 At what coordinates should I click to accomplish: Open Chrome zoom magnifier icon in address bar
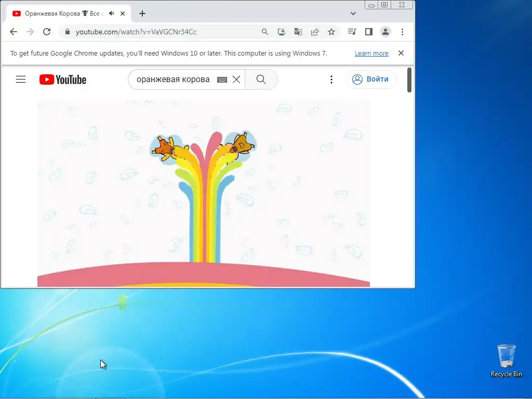point(264,32)
